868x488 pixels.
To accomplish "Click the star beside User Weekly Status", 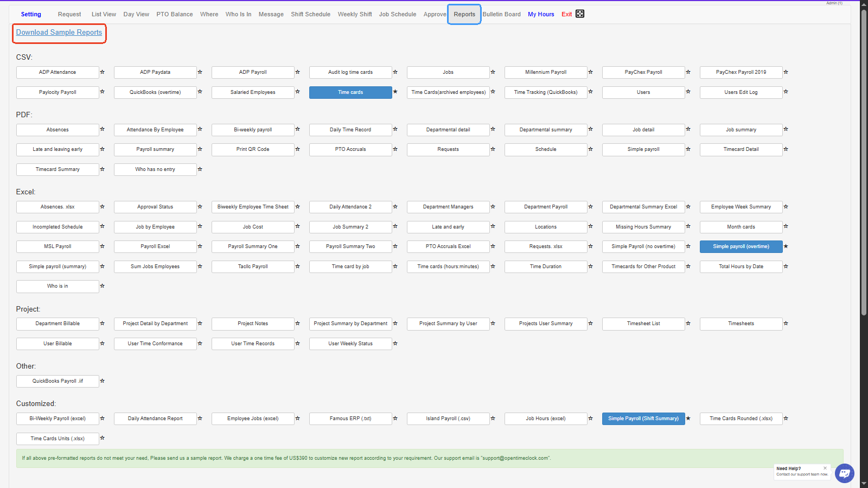I will 395,344.
